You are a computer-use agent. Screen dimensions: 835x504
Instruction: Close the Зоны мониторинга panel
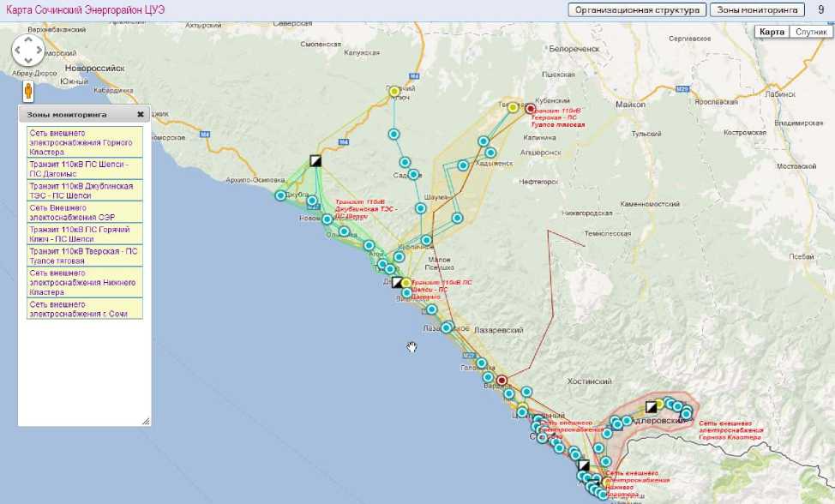point(141,114)
